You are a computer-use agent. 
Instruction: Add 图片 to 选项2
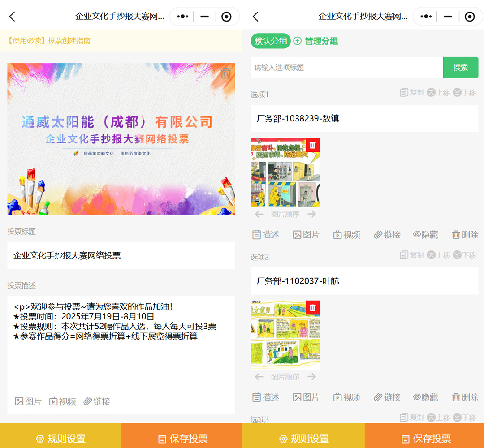tap(306, 397)
